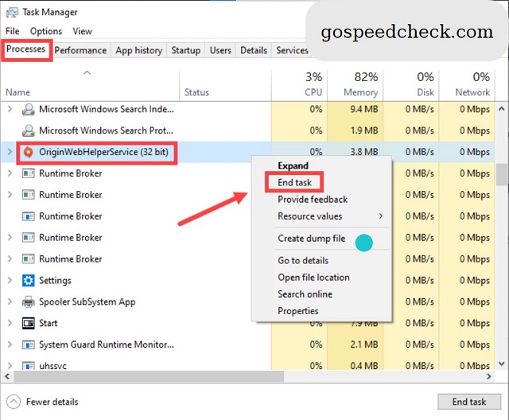Click the Settings gear process icon
Image resolution: width=509 pixels, height=420 pixels.
(29, 281)
